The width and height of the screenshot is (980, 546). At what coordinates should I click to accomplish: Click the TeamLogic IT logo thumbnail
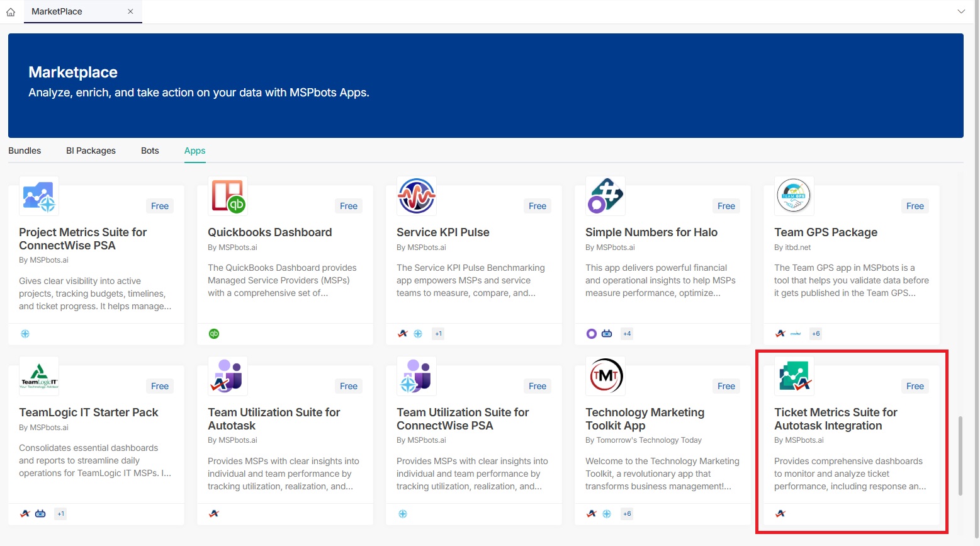pos(38,375)
